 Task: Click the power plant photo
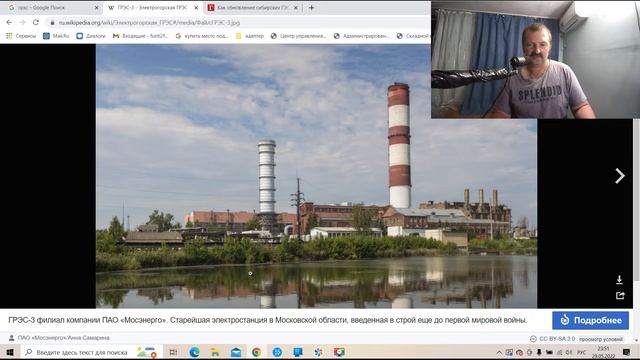tap(316, 176)
